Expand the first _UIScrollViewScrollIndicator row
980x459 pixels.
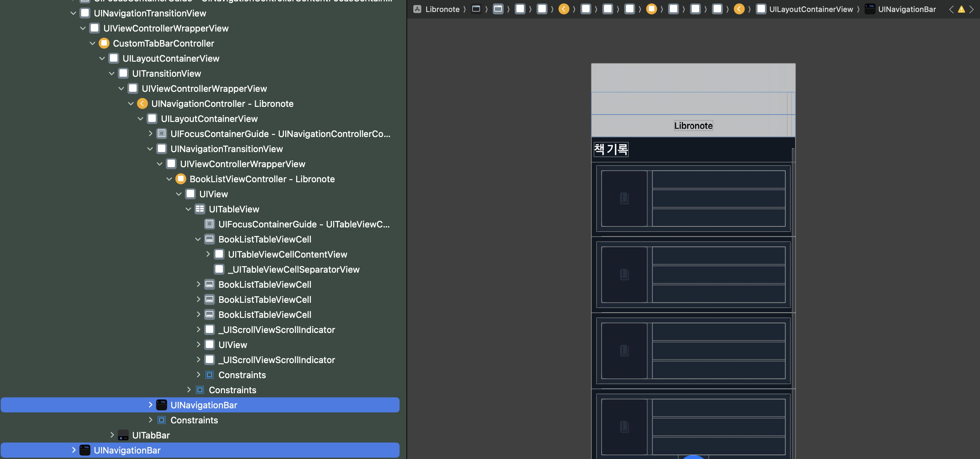point(198,330)
